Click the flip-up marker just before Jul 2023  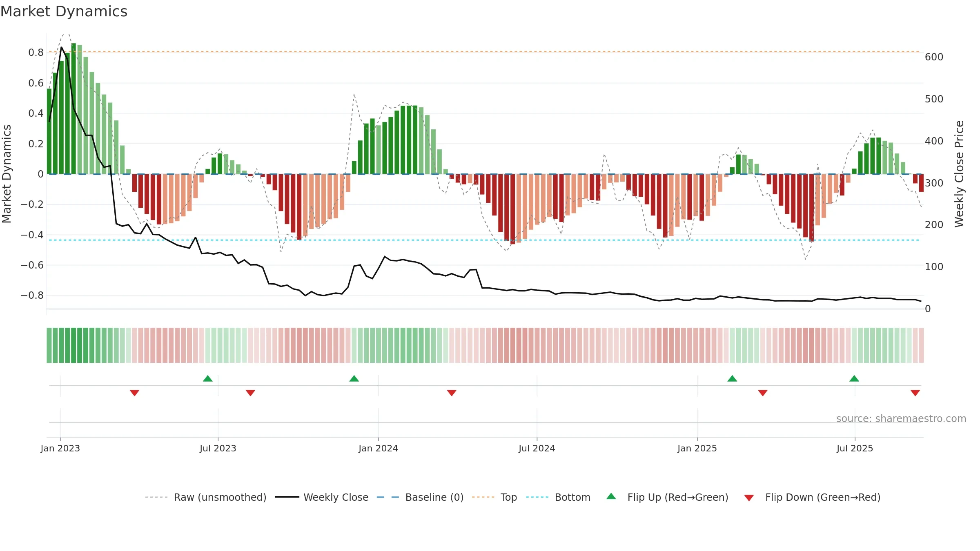(208, 378)
